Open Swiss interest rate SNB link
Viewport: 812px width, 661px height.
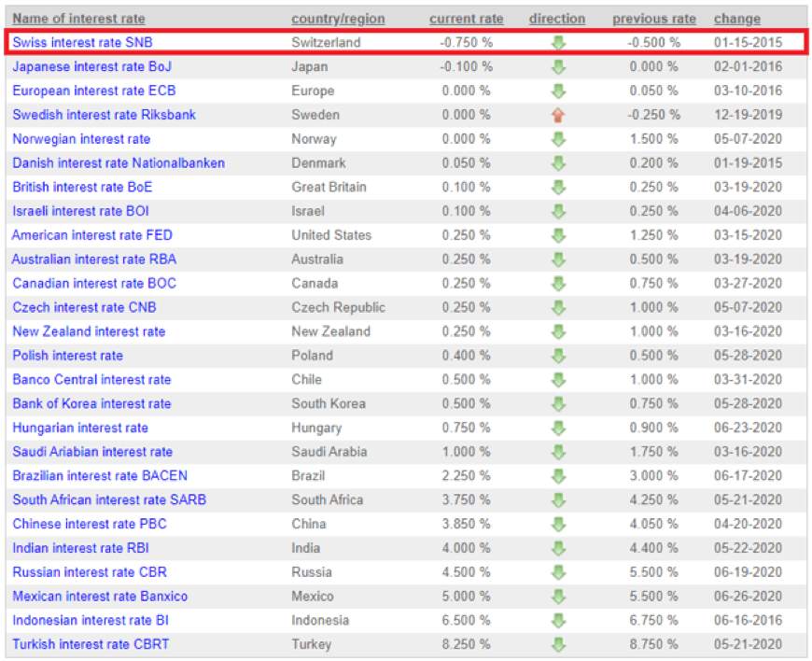(x=82, y=42)
